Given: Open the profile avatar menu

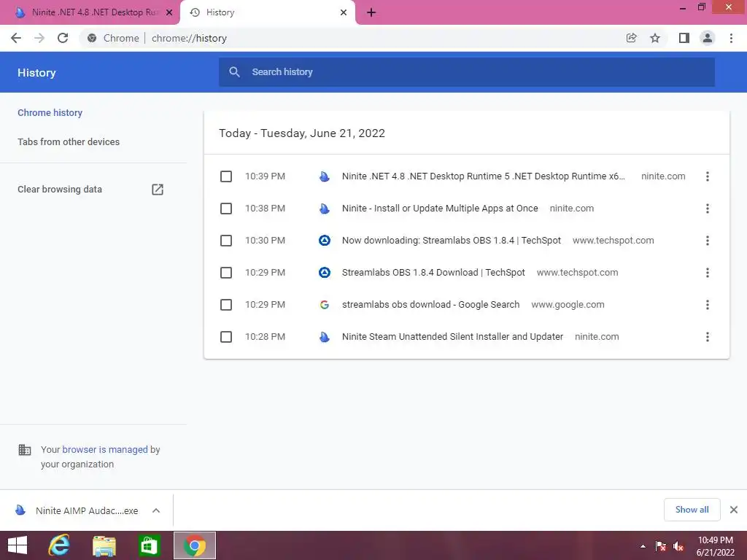Looking at the screenshot, I should click(x=708, y=38).
